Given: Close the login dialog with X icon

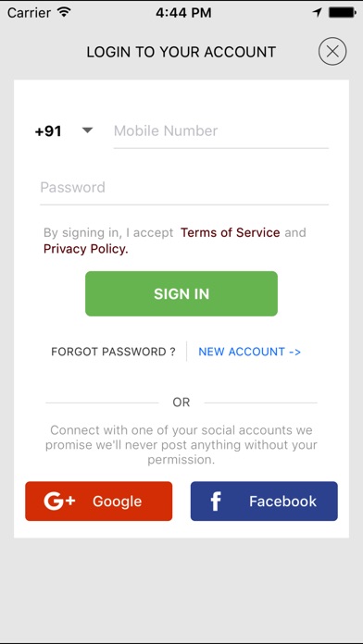Looking at the screenshot, I should point(332,51).
